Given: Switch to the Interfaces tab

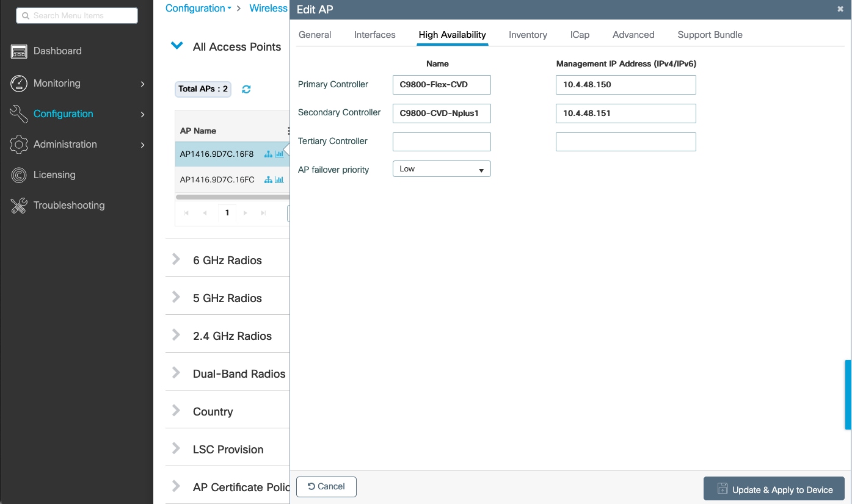Looking at the screenshot, I should 375,35.
